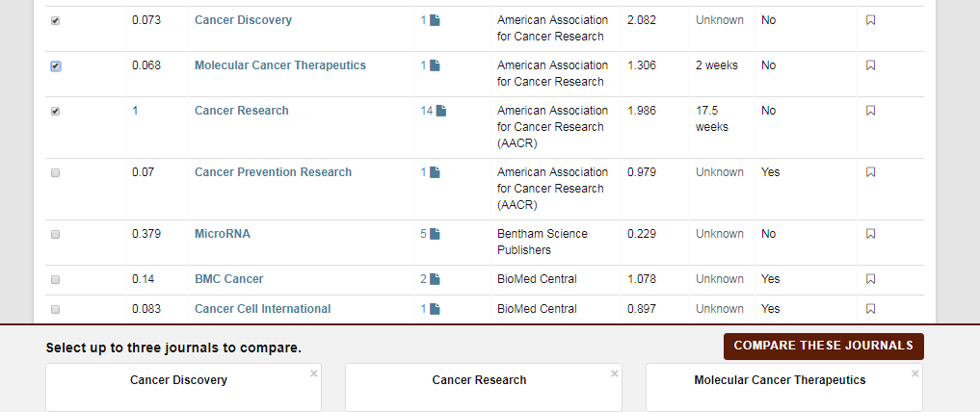Bookmark the MicroRNA journal
This screenshot has height=412, width=980.
870,234
